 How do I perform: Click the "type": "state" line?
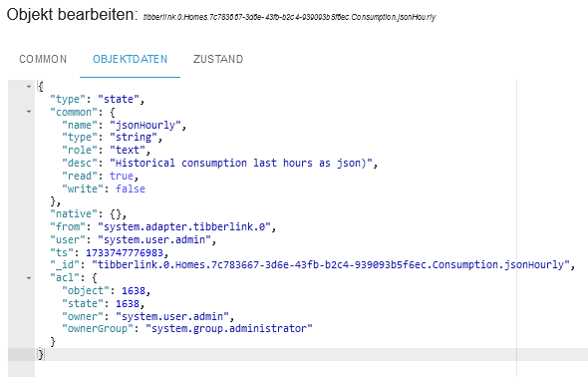(x=97, y=99)
